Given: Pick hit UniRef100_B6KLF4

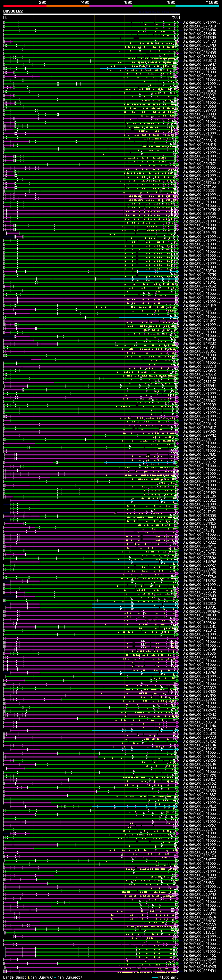Looking at the screenshot, I should coord(199,118).
